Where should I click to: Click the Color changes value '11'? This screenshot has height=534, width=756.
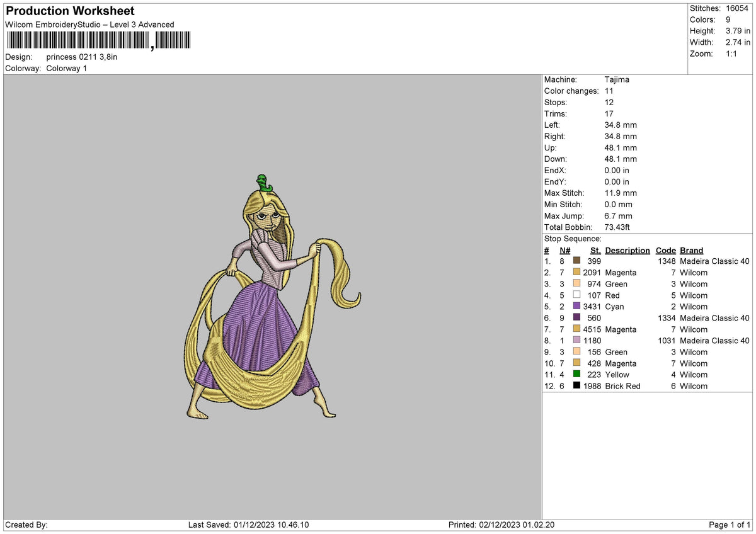[609, 91]
